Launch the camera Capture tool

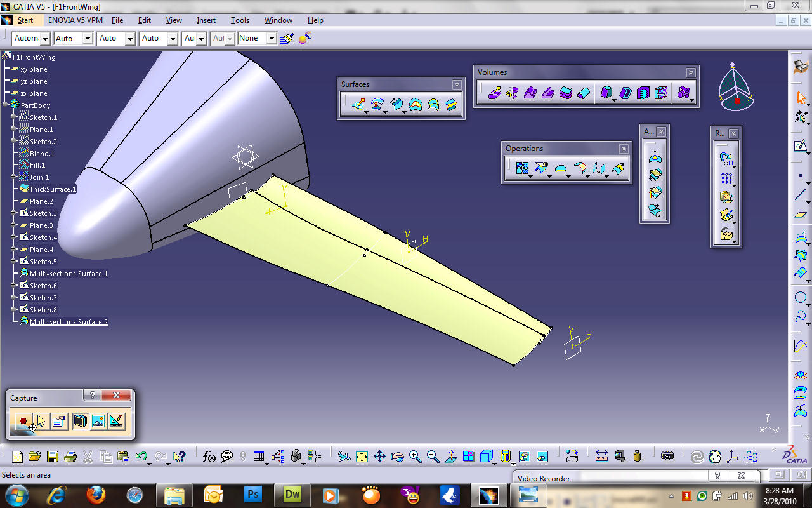pos(667,456)
